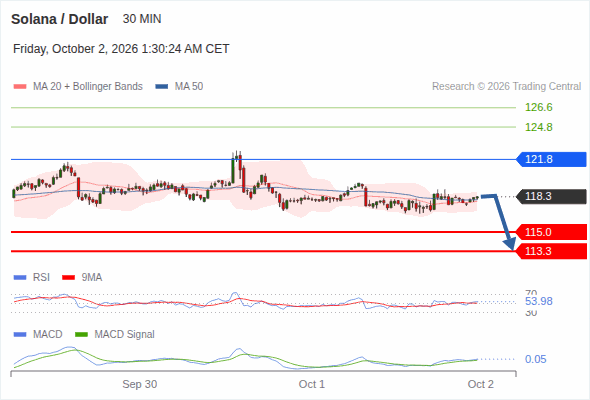This screenshot has width=590, height=400.
Task: Click the 126.6 resistance level label
Action: 539,108
